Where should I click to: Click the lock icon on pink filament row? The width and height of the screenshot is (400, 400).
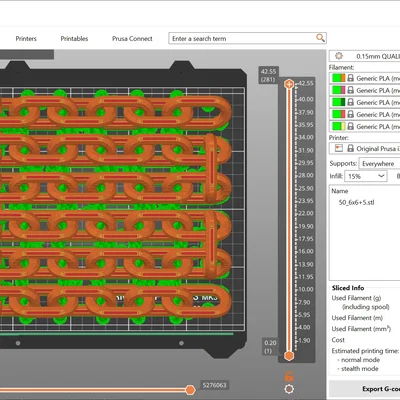350,90
